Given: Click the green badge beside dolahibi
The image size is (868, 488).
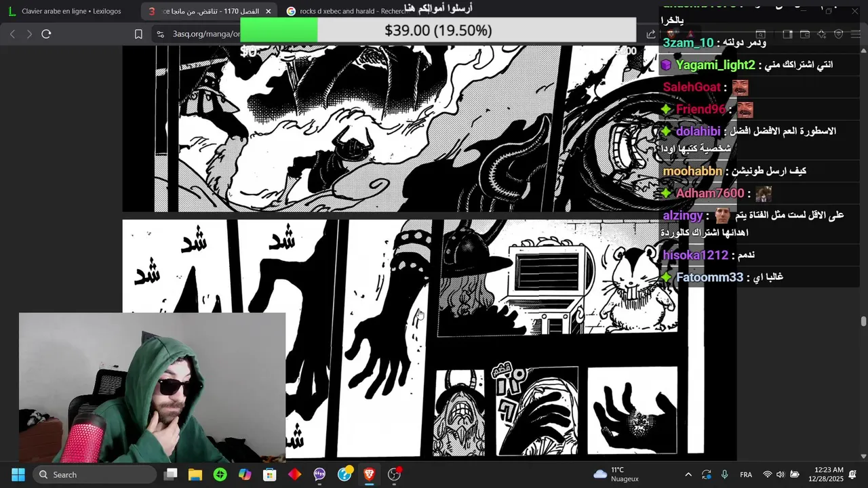Looking at the screenshot, I should 667,131.
